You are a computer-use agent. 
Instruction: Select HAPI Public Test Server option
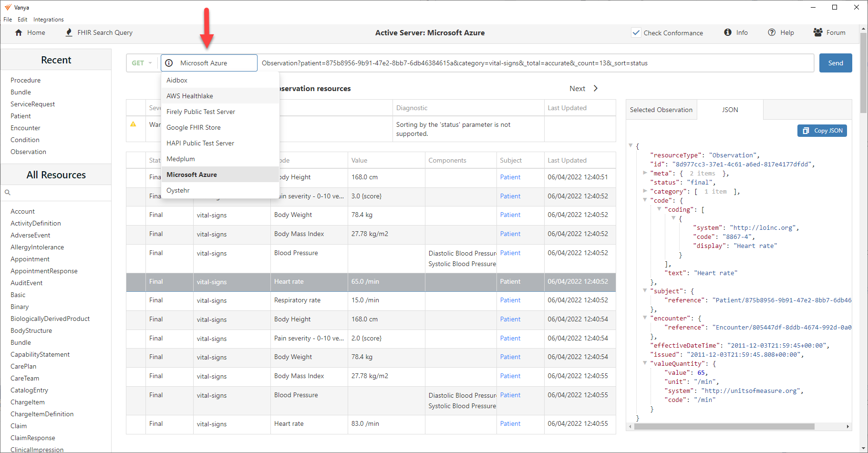(x=220, y=143)
